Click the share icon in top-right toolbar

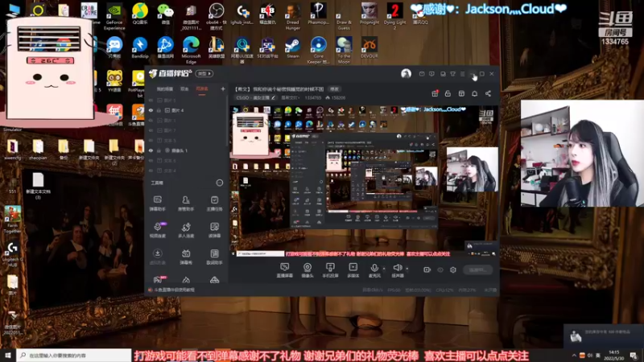click(x=488, y=93)
